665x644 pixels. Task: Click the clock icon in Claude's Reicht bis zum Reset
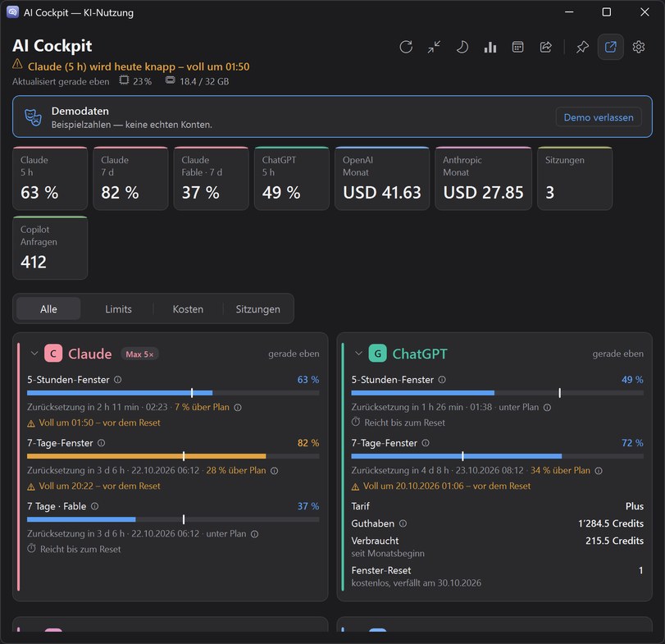(31, 549)
